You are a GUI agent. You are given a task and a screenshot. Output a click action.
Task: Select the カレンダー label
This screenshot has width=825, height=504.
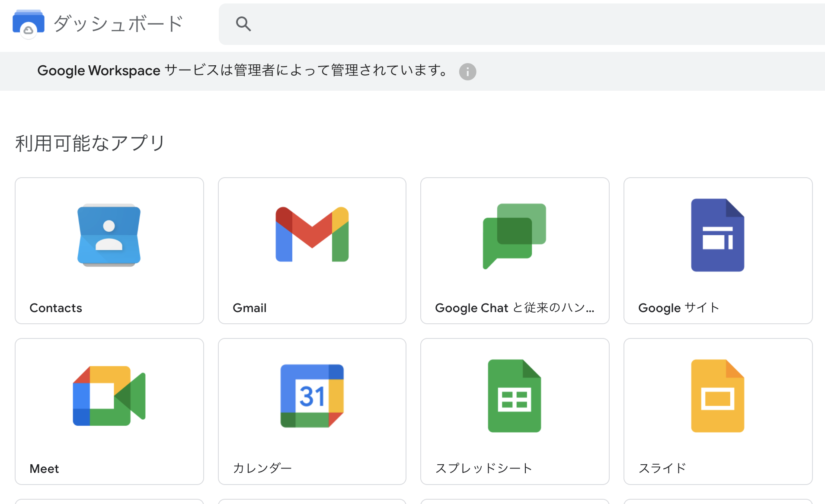click(262, 468)
